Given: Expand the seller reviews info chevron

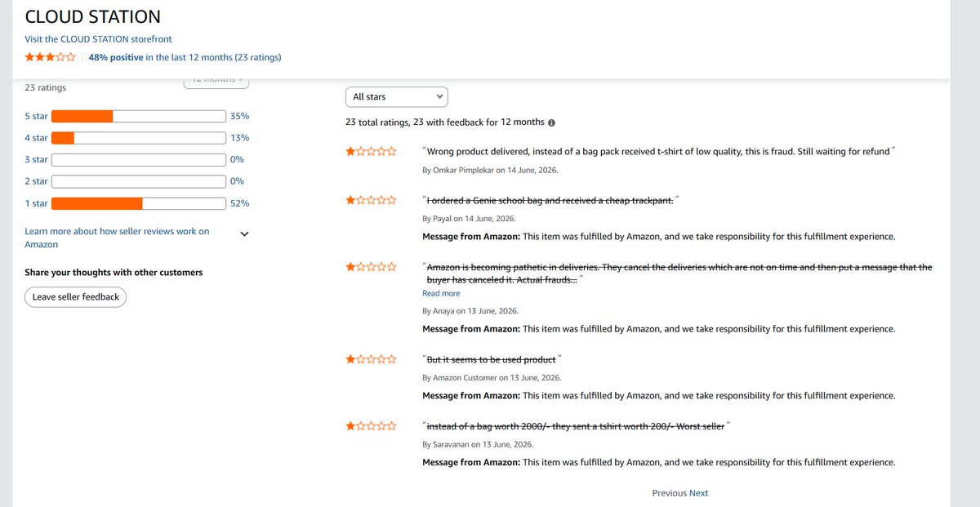Looking at the screenshot, I should coord(244,233).
